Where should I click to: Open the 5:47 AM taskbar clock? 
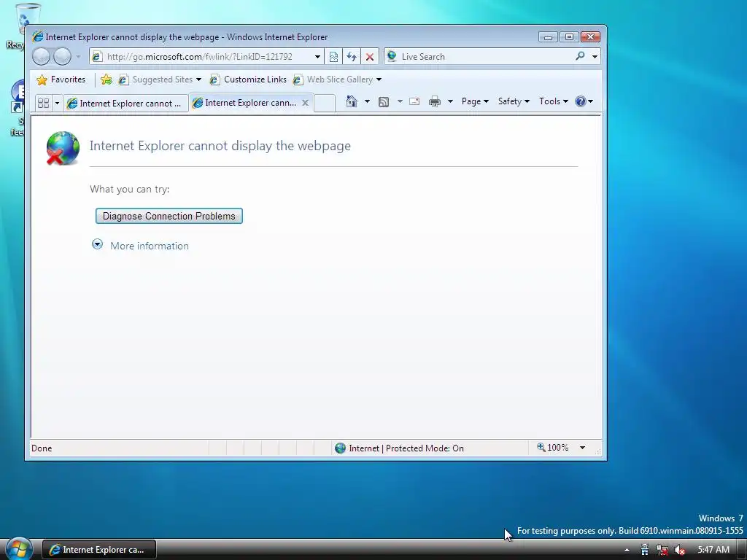coord(713,550)
